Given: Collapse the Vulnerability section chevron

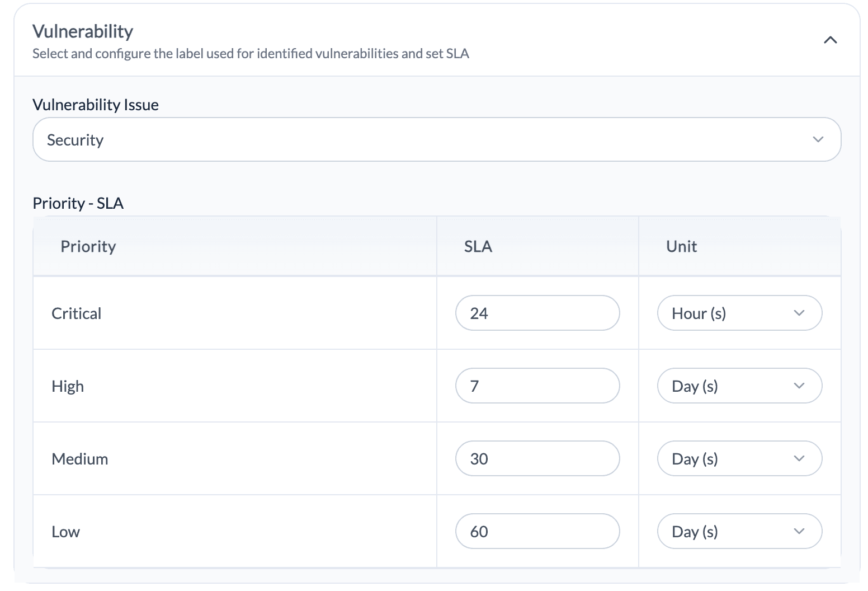Looking at the screenshot, I should click(x=831, y=40).
